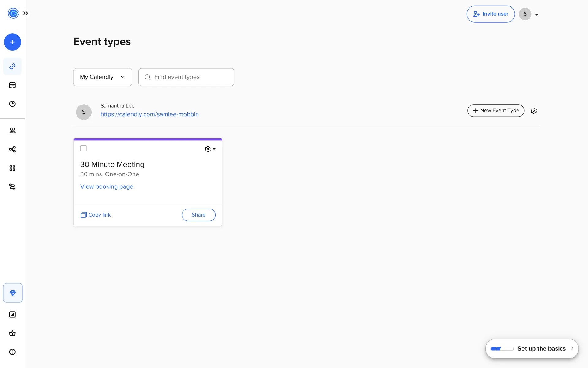Open account menu arrow beside avatar
Image resolution: width=588 pixels, height=368 pixels.
537,14
